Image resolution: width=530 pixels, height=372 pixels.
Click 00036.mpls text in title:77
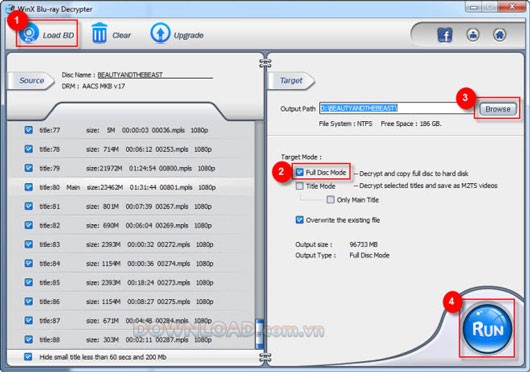pos(168,130)
